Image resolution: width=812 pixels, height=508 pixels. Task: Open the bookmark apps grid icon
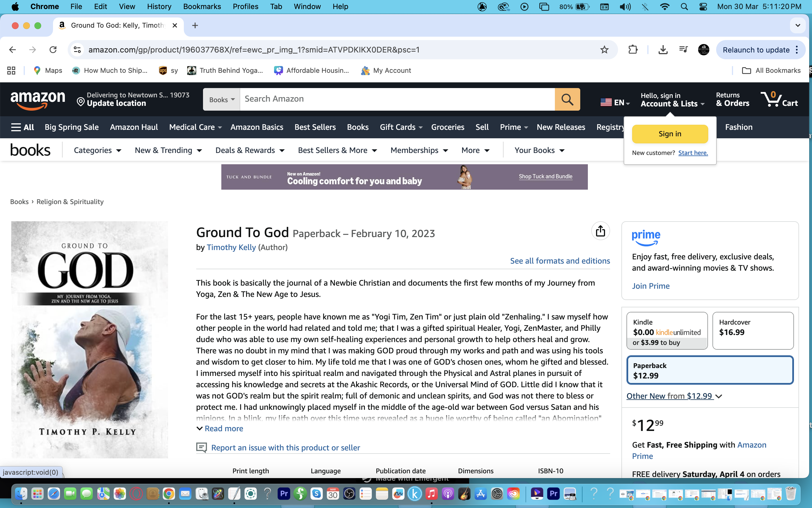[11, 70]
